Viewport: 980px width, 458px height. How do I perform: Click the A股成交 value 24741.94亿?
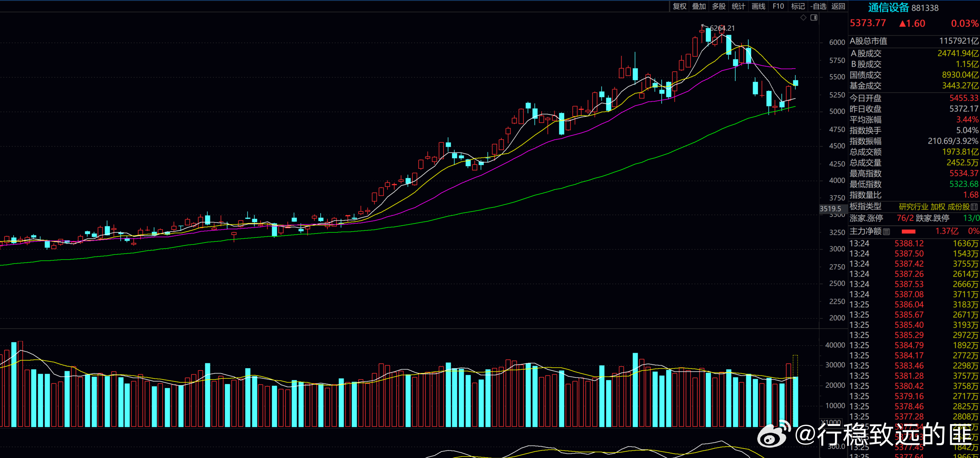[958, 53]
